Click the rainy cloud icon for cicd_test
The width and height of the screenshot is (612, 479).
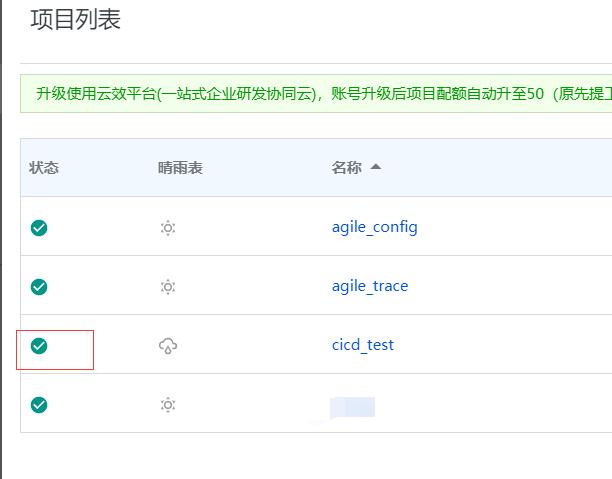(168, 346)
